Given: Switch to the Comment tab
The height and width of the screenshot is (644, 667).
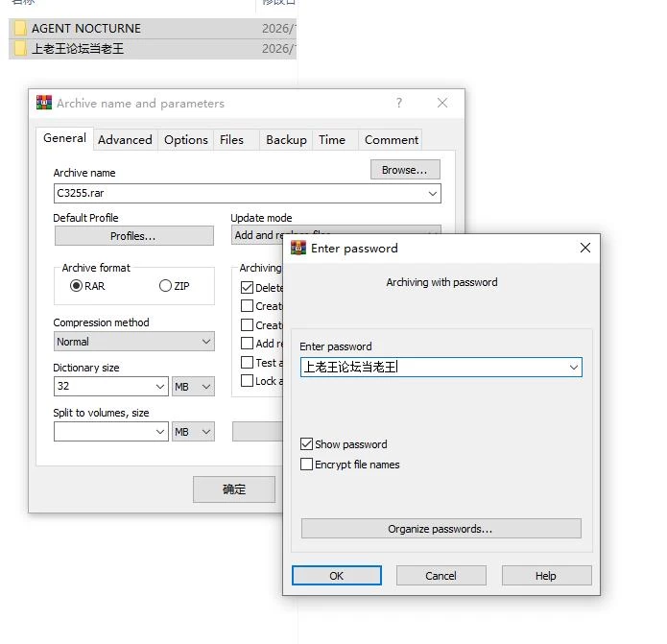Looking at the screenshot, I should pyautogui.click(x=392, y=140).
